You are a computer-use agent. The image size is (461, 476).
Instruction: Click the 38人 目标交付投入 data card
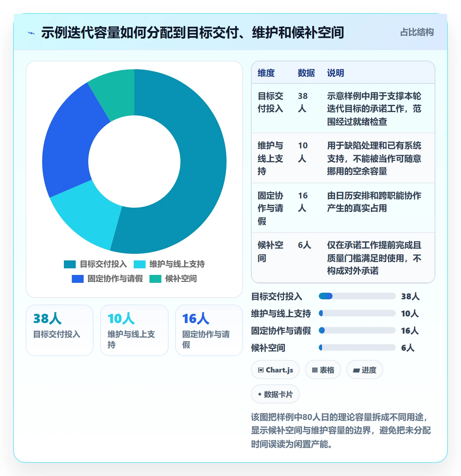click(x=60, y=330)
